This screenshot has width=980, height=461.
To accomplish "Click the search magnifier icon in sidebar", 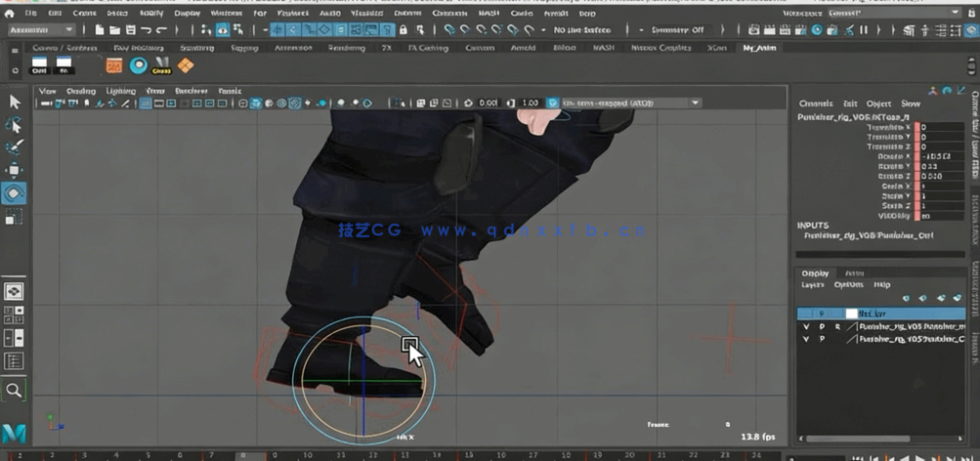I will (x=15, y=390).
